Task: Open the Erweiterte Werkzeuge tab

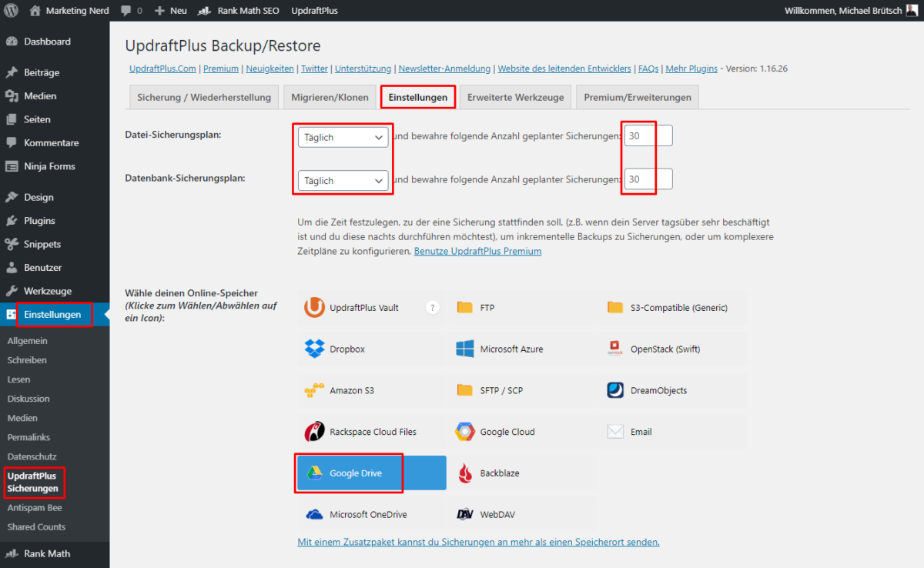Action: (x=515, y=98)
